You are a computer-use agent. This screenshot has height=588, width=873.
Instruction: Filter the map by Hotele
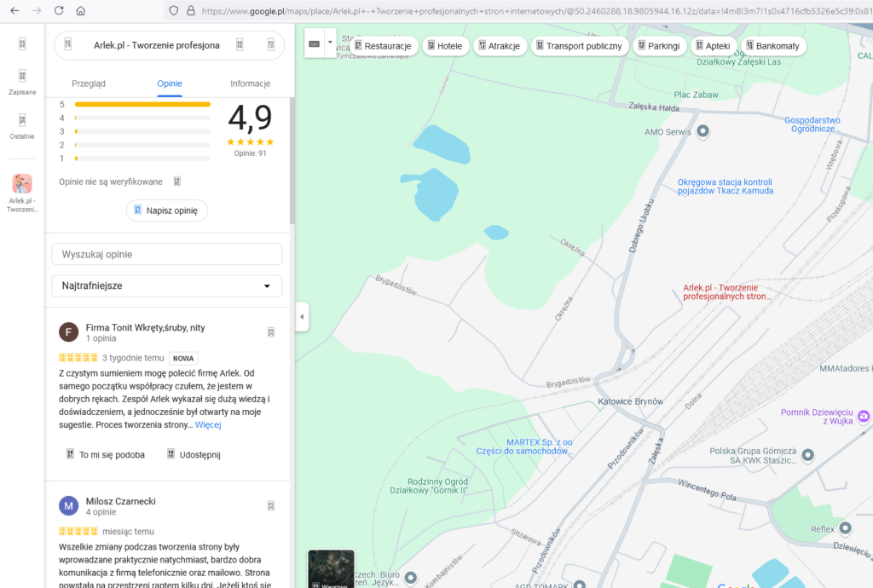444,46
